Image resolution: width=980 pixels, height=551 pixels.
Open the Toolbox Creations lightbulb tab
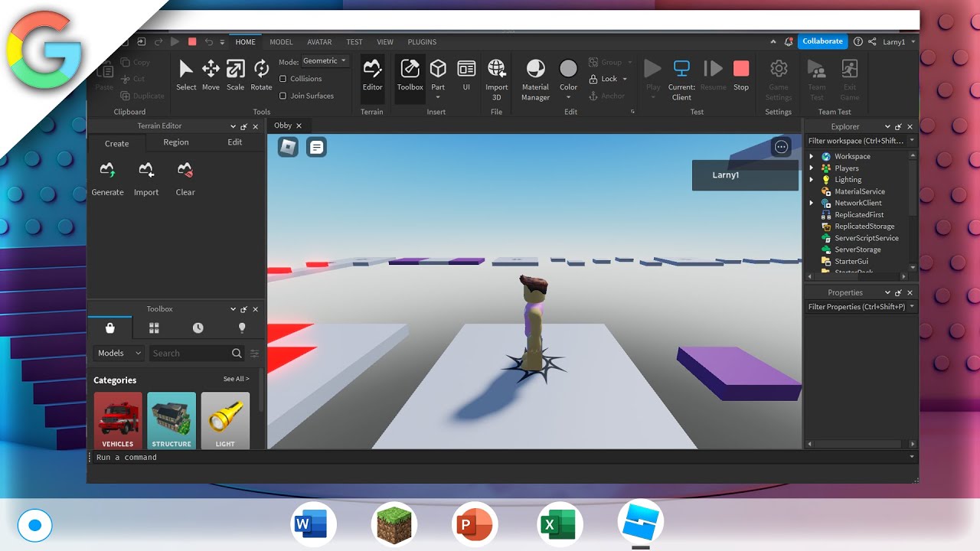[242, 328]
